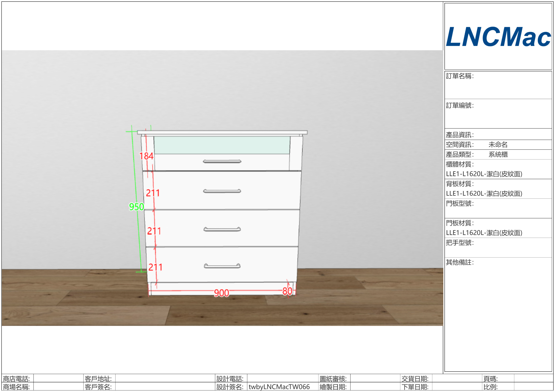Click the second drawer handle
Viewport: 555px width, 392px height.
pyautogui.click(x=222, y=191)
